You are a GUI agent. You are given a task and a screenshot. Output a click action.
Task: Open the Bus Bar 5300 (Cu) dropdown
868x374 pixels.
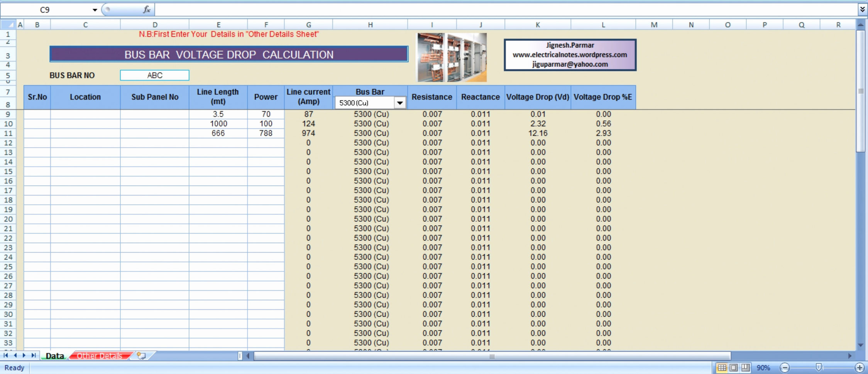(400, 103)
